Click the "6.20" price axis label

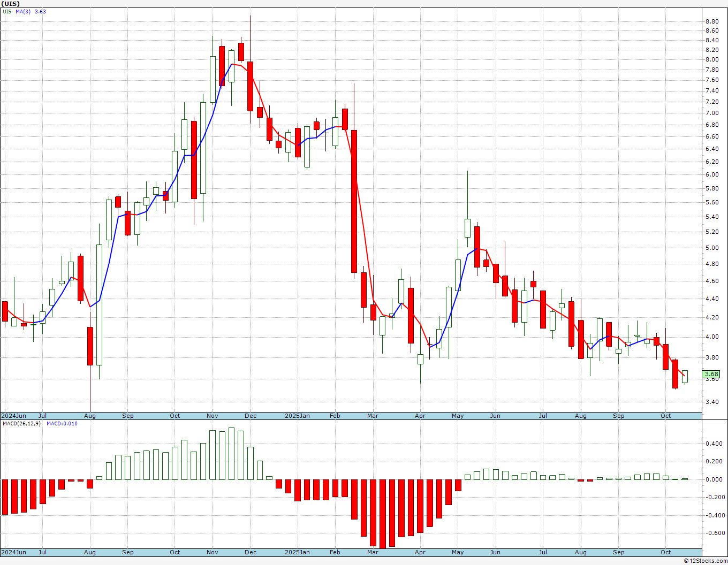tap(712, 162)
